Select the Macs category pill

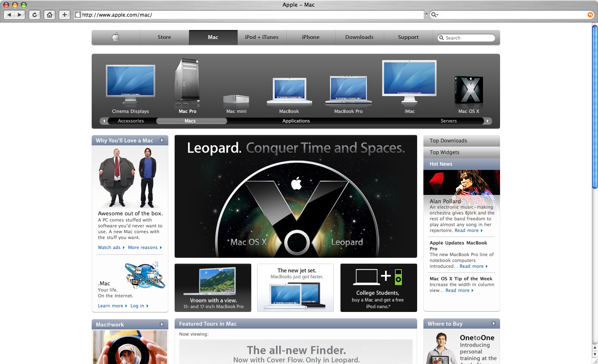pos(191,121)
